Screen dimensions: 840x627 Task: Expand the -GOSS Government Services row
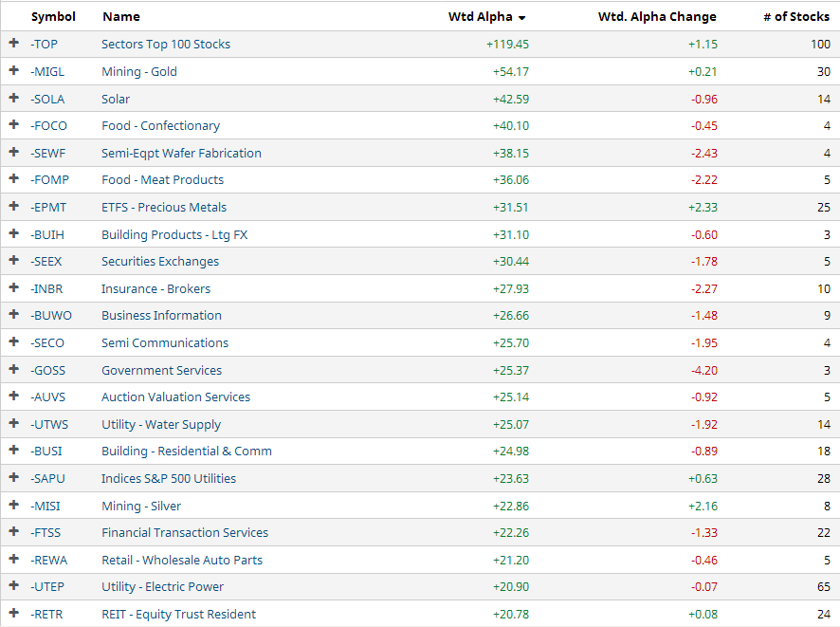14,369
